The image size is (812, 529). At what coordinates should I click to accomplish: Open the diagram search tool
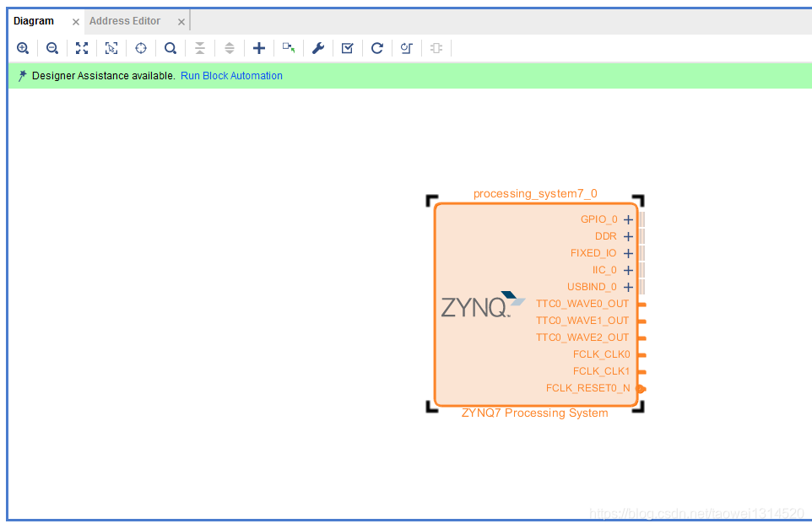tap(171, 48)
